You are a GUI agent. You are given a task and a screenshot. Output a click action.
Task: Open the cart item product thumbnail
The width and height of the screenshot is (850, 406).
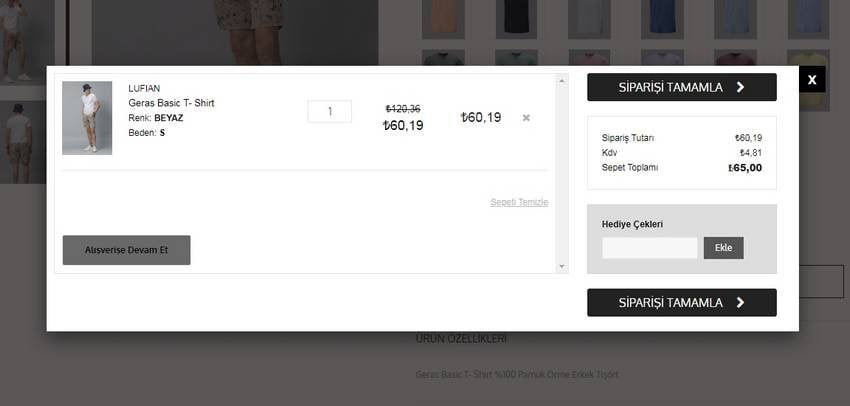[87, 118]
